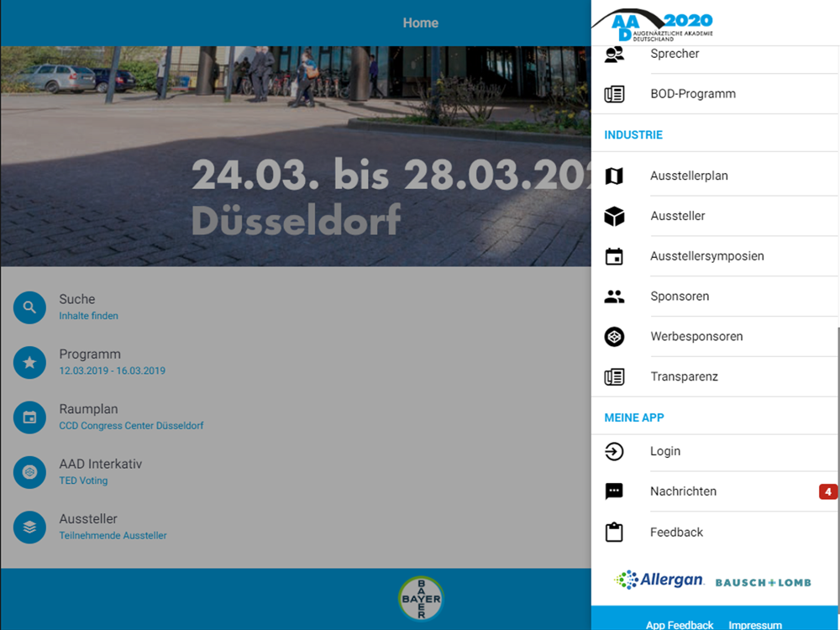Click the red Nachrichten badge showing 4
Viewport: 840px width, 630px height.
click(827, 491)
